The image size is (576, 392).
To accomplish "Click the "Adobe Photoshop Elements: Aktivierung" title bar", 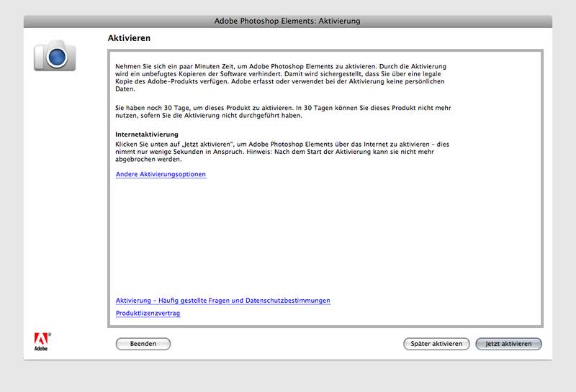I will pos(287,21).
